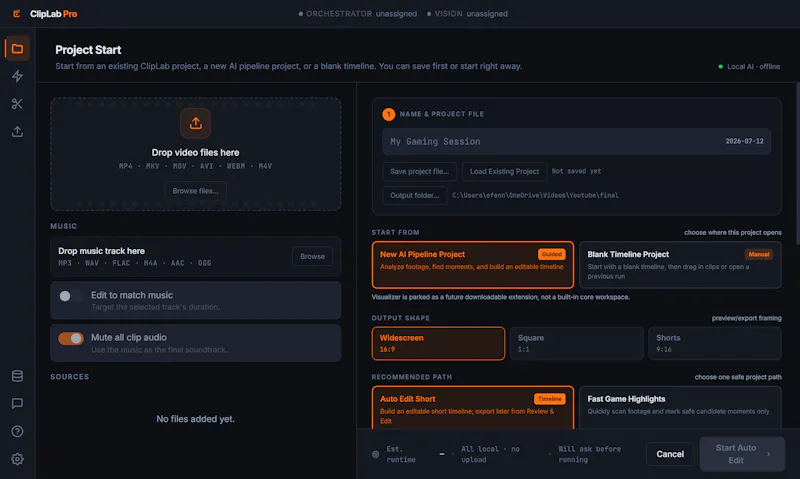
Task: Click the Est. runtime clock icon
Action: pos(376,454)
